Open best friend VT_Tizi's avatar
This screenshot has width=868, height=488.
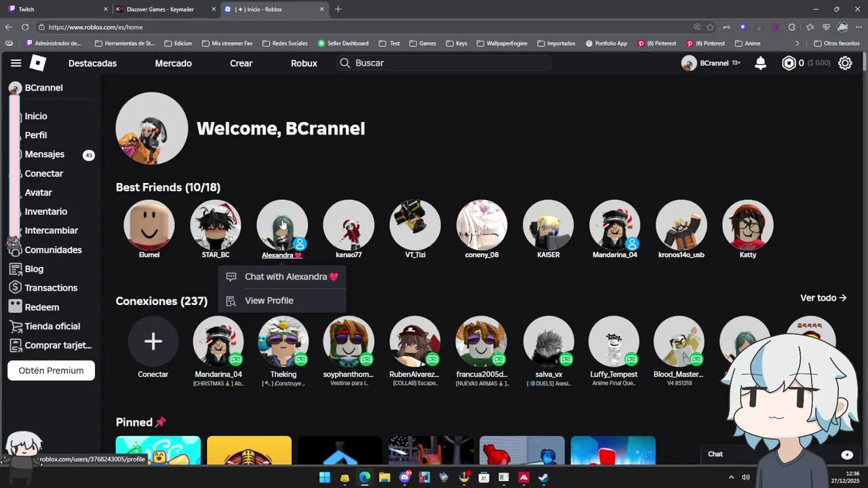coord(415,224)
